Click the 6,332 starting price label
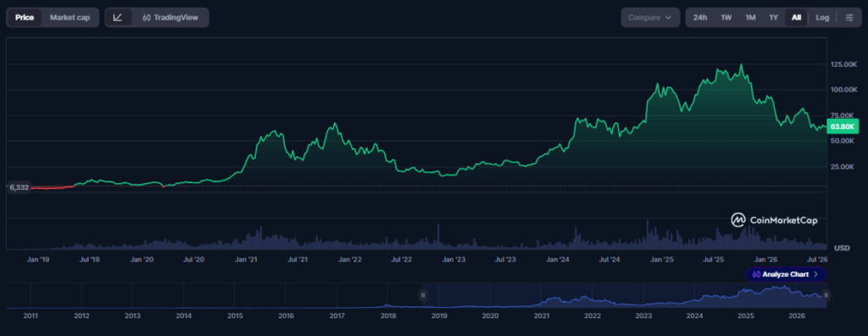 coord(19,188)
